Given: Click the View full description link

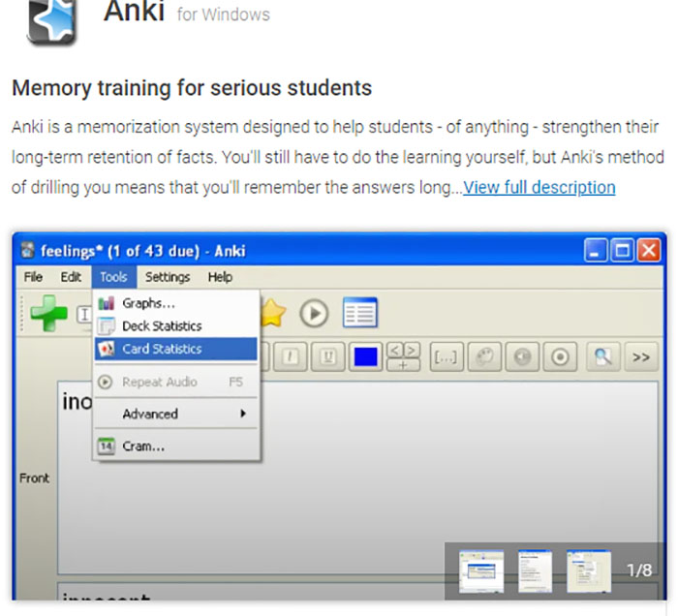Looking at the screenshot, I should 539,187.
